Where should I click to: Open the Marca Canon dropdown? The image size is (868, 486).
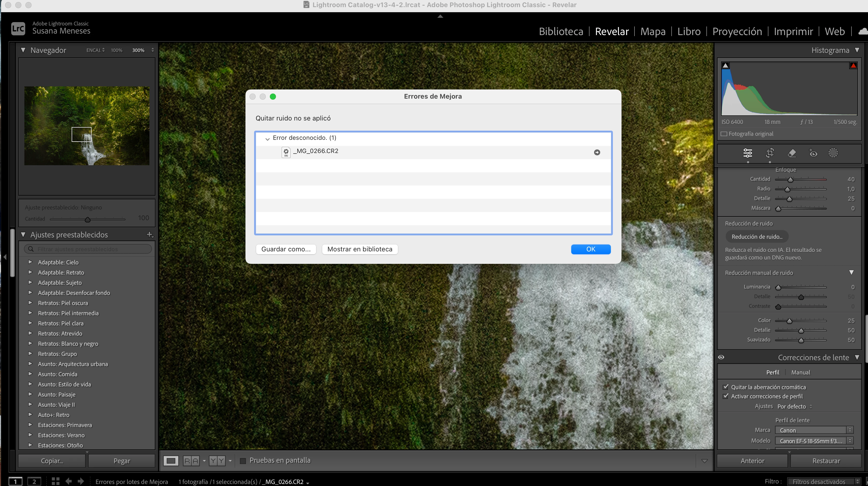pos(813,430)
